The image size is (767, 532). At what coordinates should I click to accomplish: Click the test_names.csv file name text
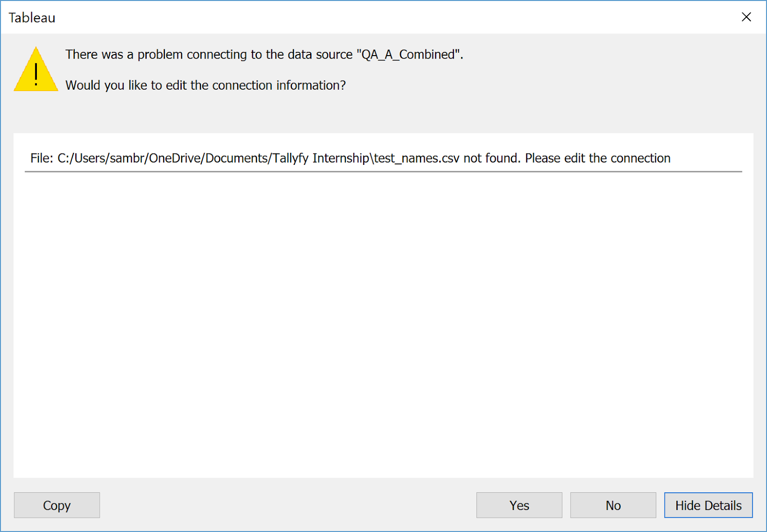[x=416, y=158]
